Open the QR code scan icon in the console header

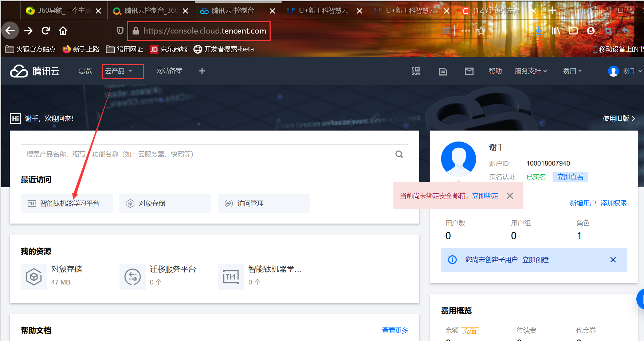416,71
